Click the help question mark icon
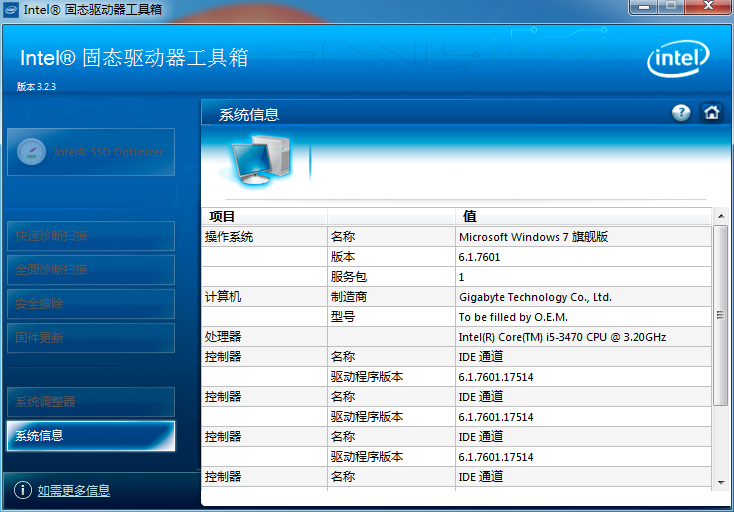The width and height of the screenshot is (734, 512). point(681,113)
